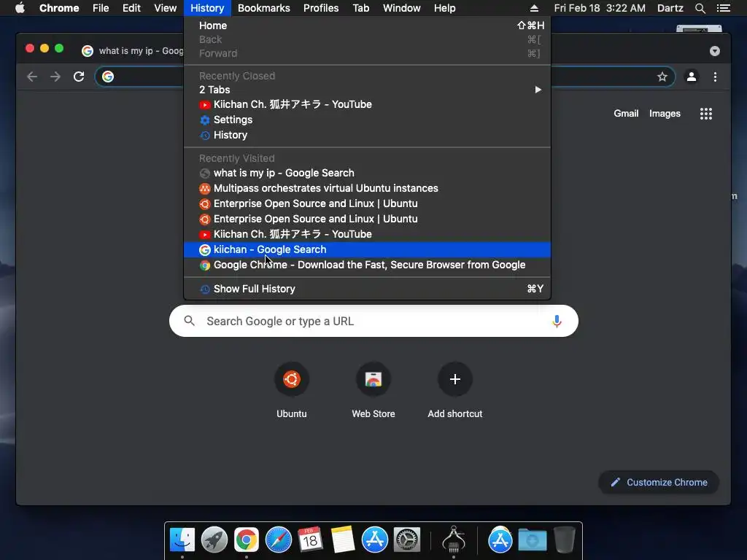Open the File menu
747x560 pixels.
click(x=101, y=8)
